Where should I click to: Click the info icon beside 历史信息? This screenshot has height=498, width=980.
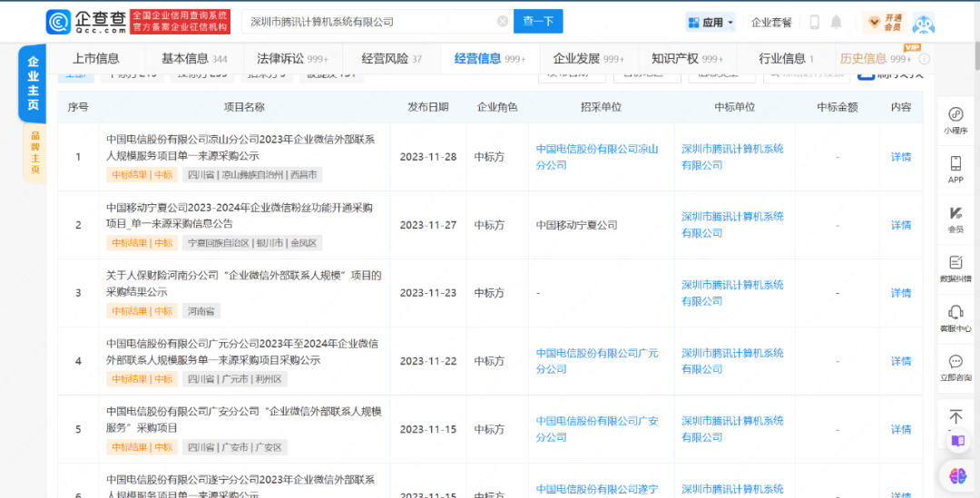pyautogui.click(x=925, y=59)
